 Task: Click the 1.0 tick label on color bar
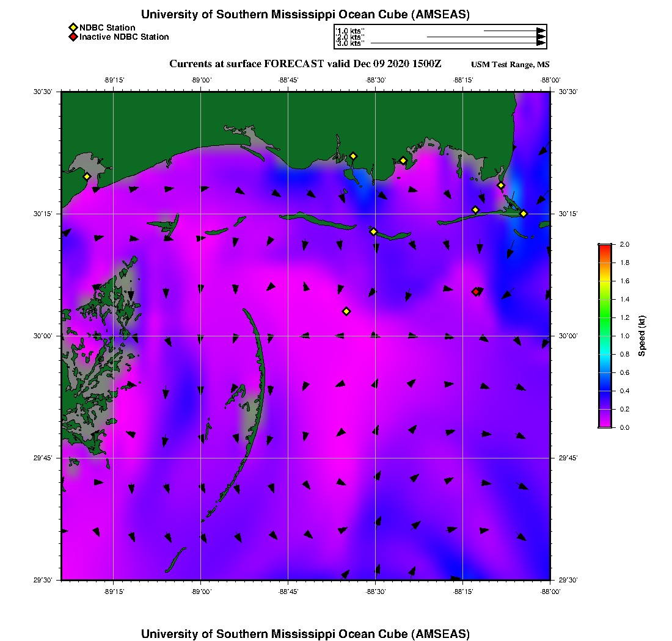(x=621, y=336)
